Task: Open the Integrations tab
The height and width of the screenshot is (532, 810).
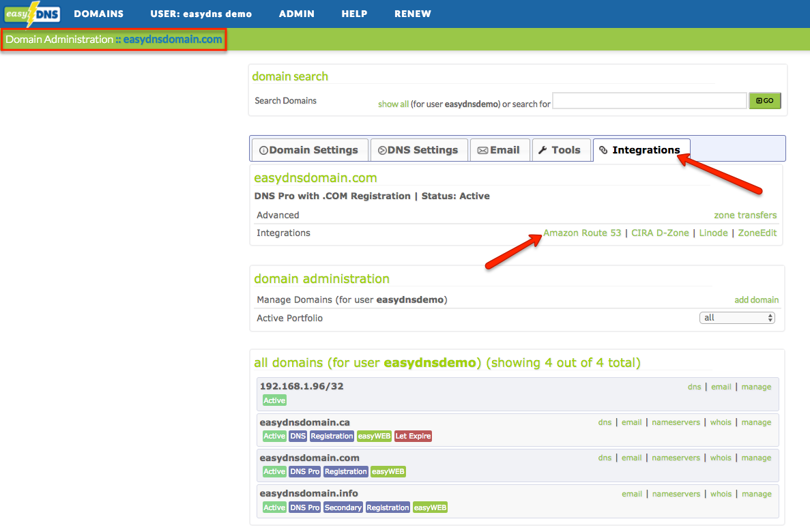Action: coord(640,150)
